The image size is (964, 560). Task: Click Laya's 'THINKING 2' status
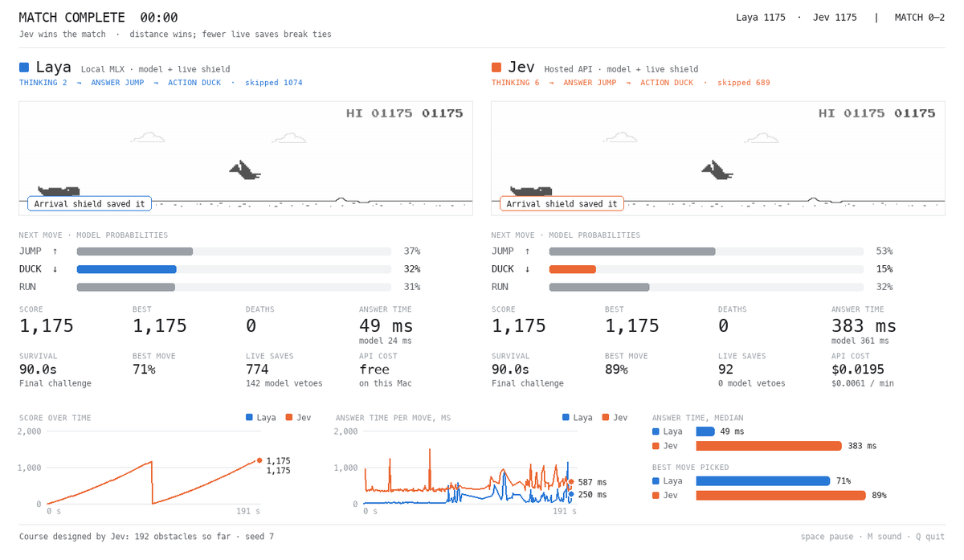[x=43, y=83]
